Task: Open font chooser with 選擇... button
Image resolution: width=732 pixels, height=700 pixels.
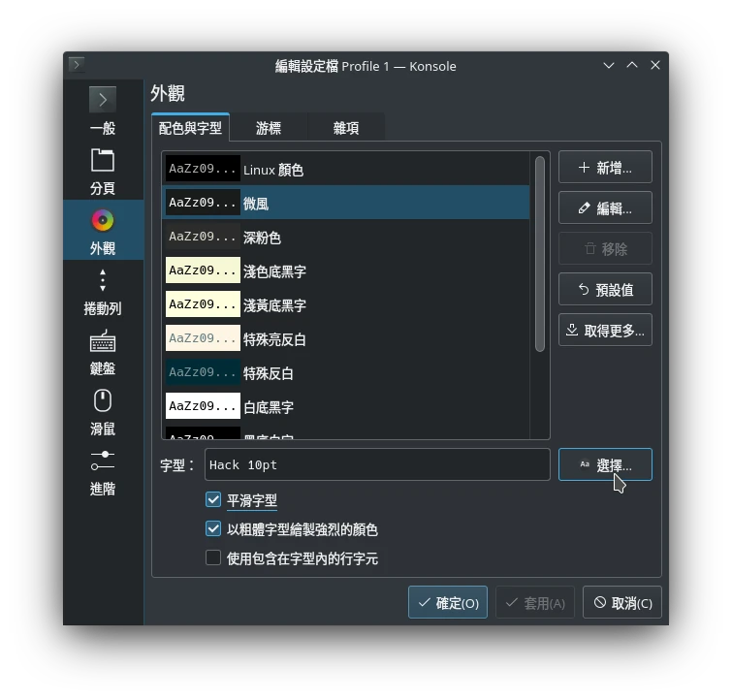Action: (x=605, y=465)
